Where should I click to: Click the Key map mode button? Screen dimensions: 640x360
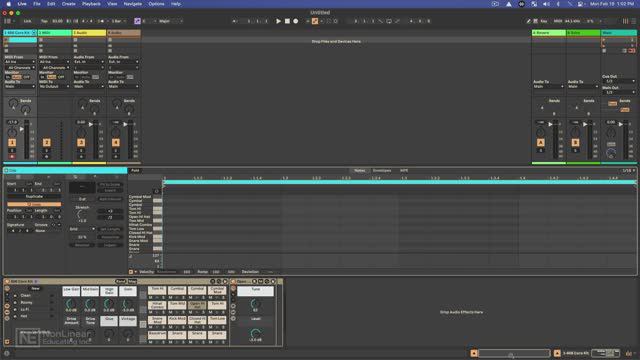coord(544,21)
